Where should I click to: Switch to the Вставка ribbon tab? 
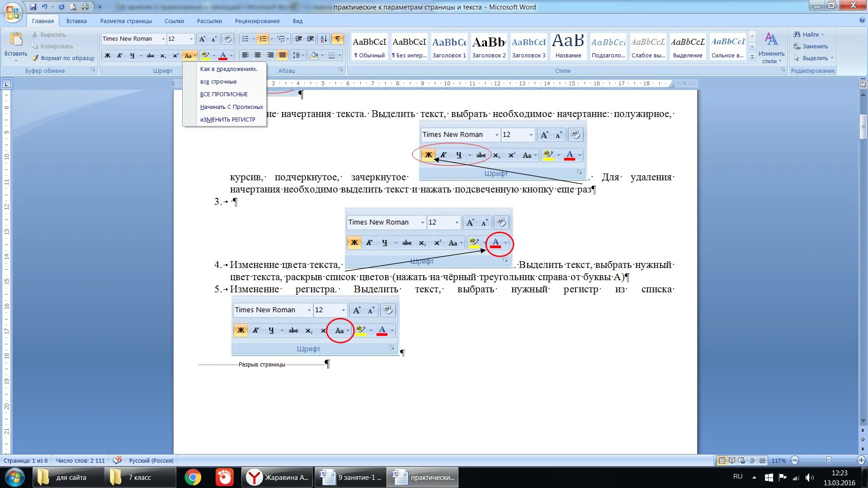click(76, 21)
